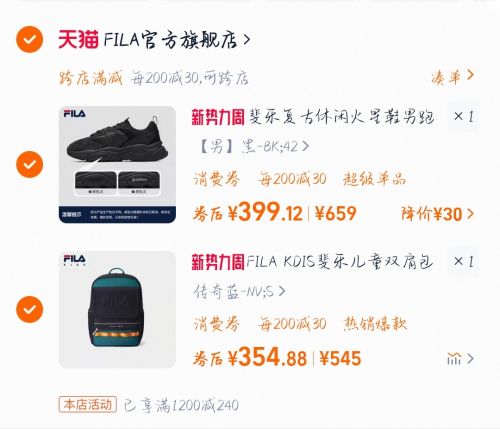Tap the 热销爆款 tag

[375, 324]
